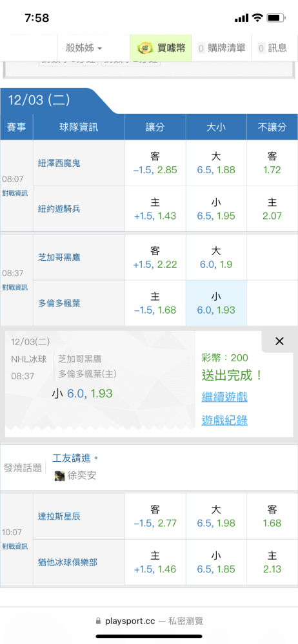Close the bet confirmation panel
The width and height of the screenshot is (298, 644).
pos(279,341)
